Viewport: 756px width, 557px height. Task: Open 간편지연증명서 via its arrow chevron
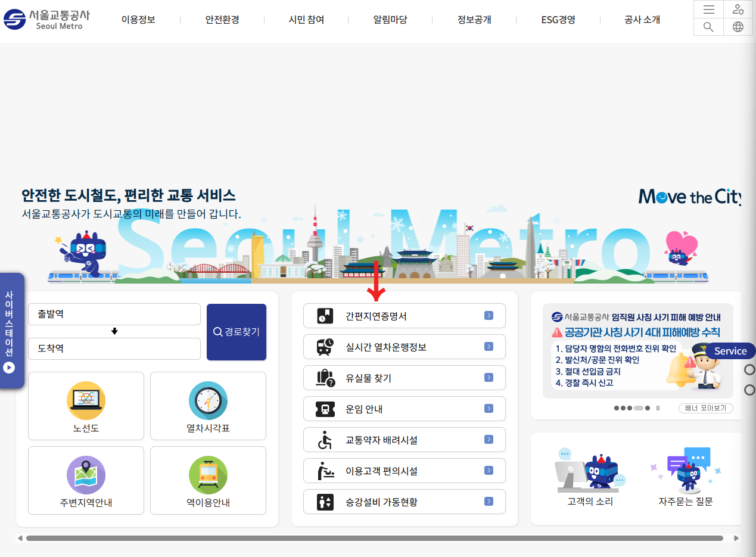(x=489, y=315)
